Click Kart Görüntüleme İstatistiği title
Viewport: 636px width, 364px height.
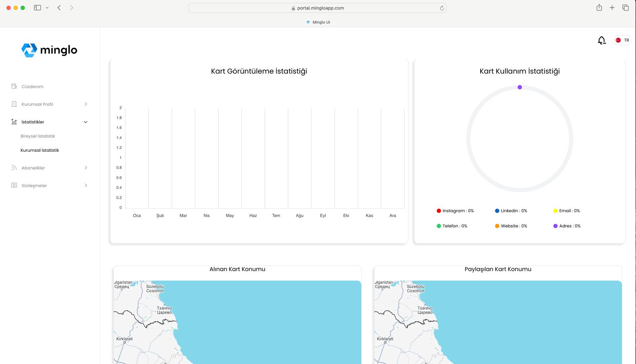click(x=259, y=71)
